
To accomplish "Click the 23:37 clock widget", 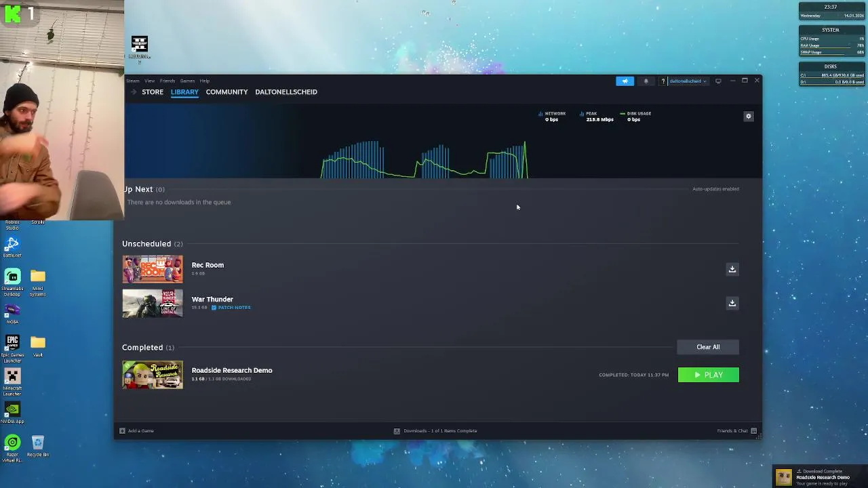I will click(831, 11).
